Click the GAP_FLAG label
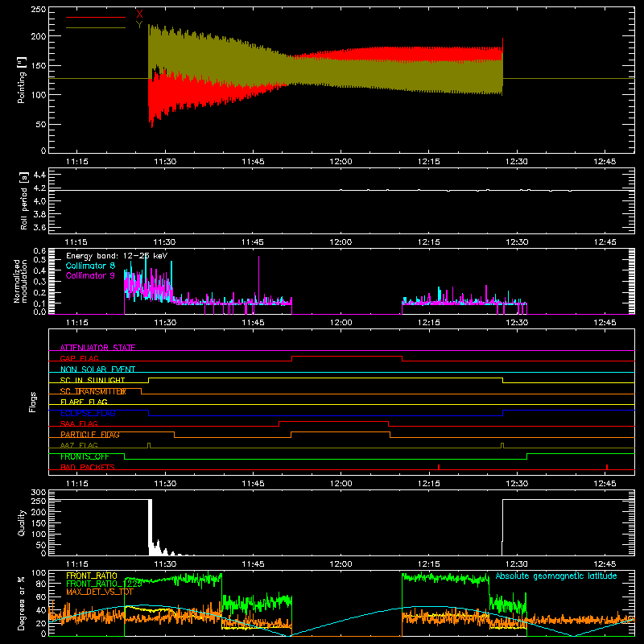Image resolution: width=644 pixels, height=644 pixels. tap(80, 358)
